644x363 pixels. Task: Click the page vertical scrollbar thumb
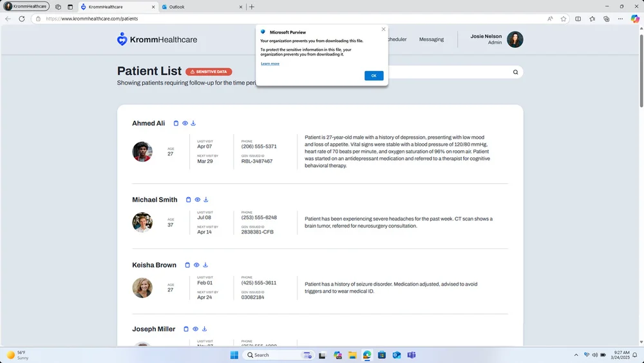click(641, 70)
